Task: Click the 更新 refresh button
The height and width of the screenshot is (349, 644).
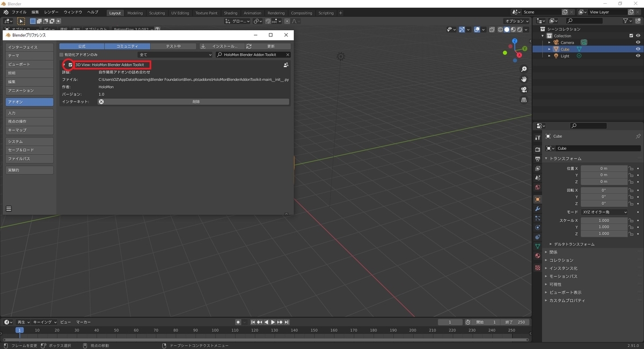Action: pos(267,47)
